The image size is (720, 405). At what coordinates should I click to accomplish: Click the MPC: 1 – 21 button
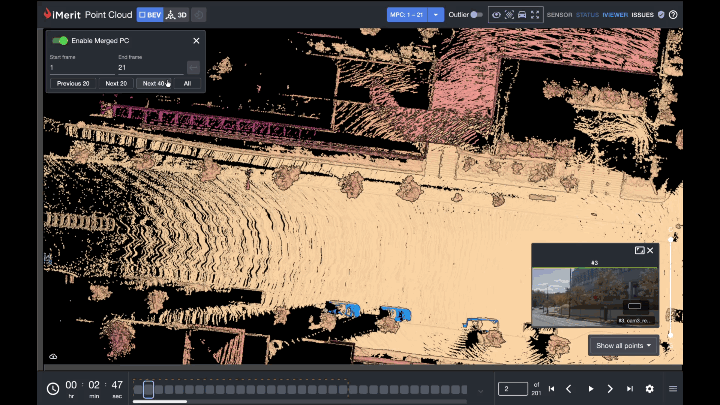point(407,15)
